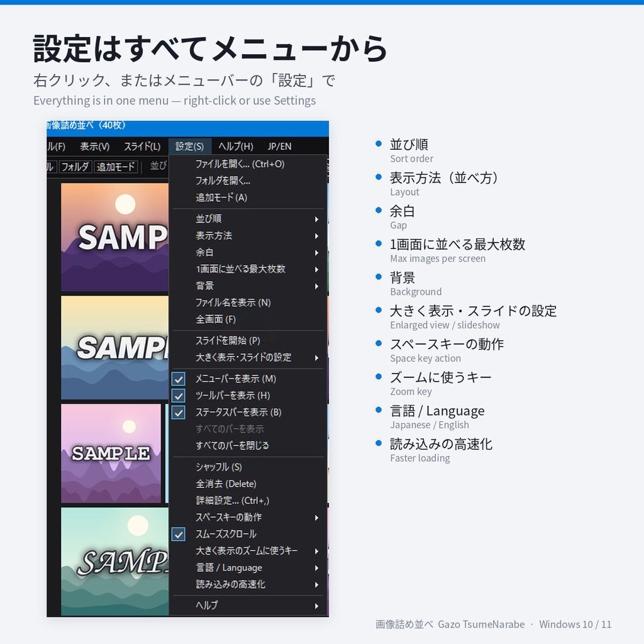This screenshot has width=644, height=644.
Task: Start slideshow with スライドを開始 (P)
Action: pyautogui.click(x=248, y=341)
